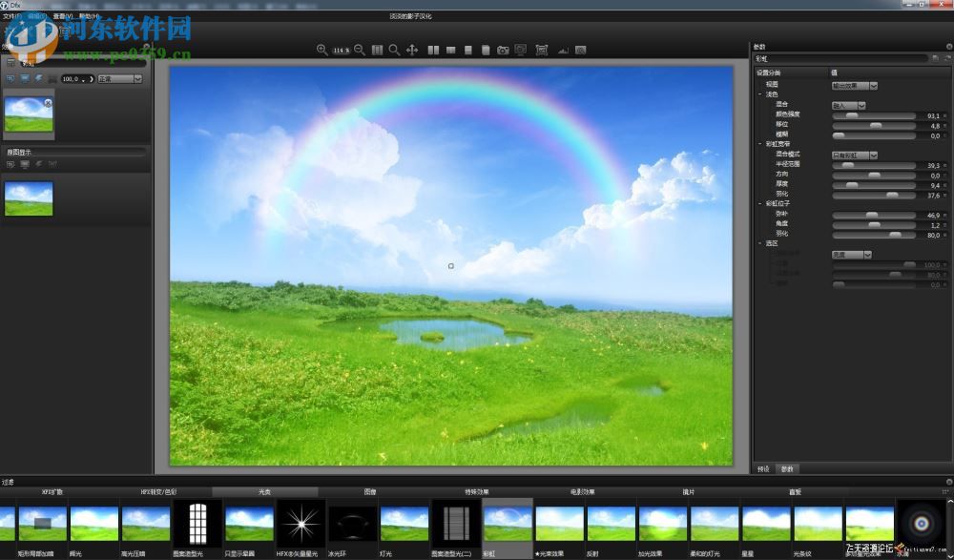Click the camera snapshot icon
This screenshot has width=954, height=560.
point(503,50)
